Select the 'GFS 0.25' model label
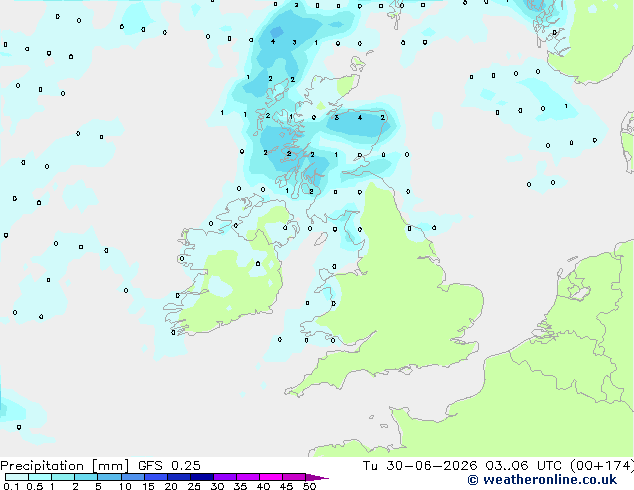 [x=169, y=466]
